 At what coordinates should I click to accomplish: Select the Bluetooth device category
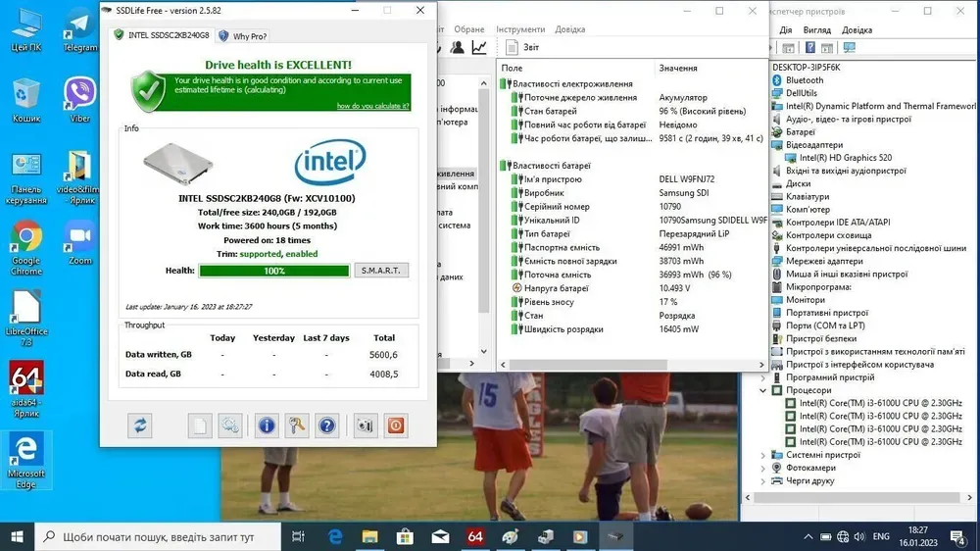pos(805,80)
